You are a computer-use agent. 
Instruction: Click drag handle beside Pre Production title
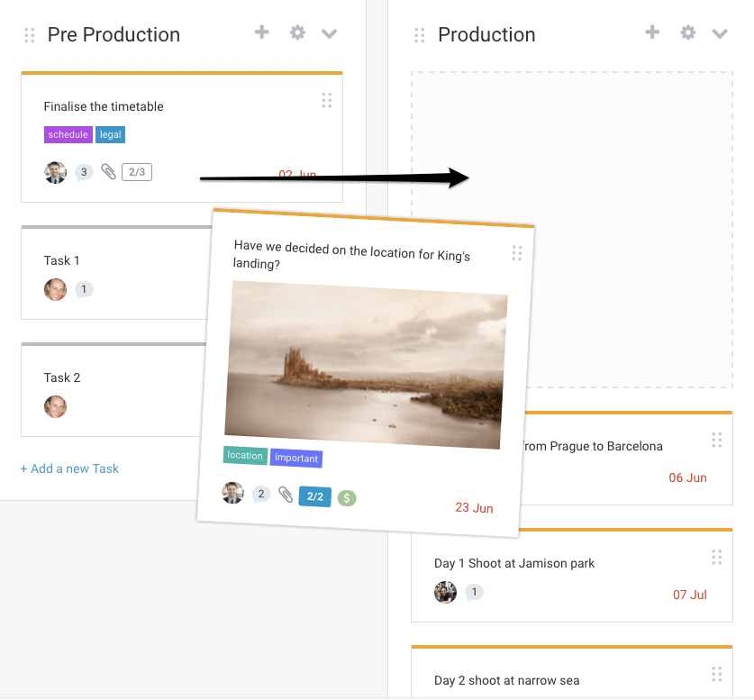coord(30,35)
